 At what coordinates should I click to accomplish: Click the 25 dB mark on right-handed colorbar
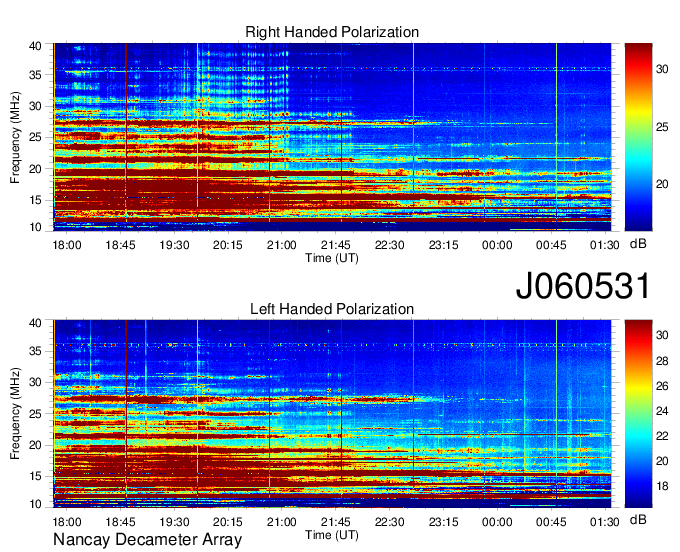click(662, 127)
